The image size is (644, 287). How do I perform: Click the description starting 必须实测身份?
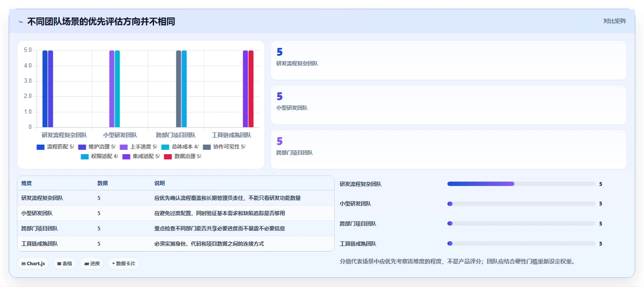click(x=209, y=243)
